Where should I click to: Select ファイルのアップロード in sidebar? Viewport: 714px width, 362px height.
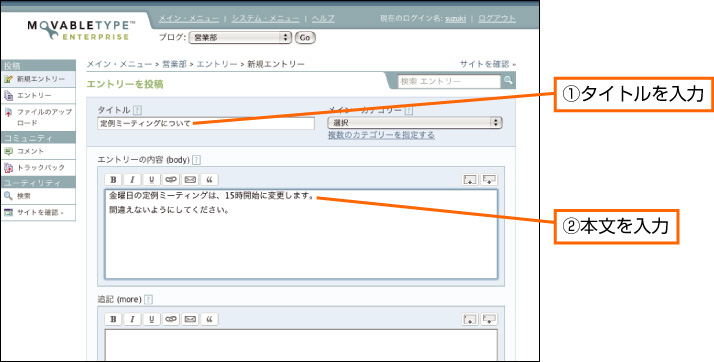tap(38, 117)
